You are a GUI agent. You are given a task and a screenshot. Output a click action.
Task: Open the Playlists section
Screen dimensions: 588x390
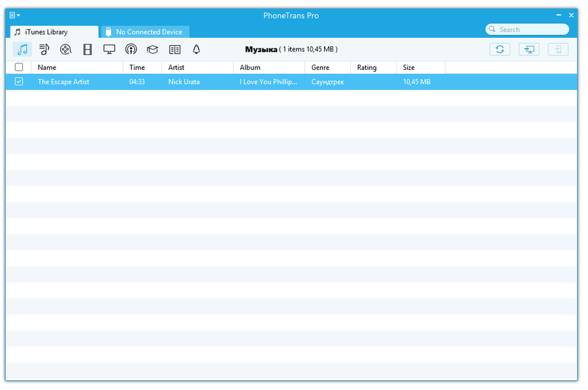coord(44,49)
